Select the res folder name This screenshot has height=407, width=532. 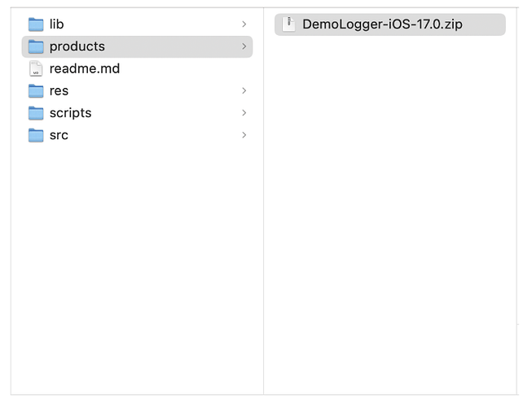tap(59, 91)
